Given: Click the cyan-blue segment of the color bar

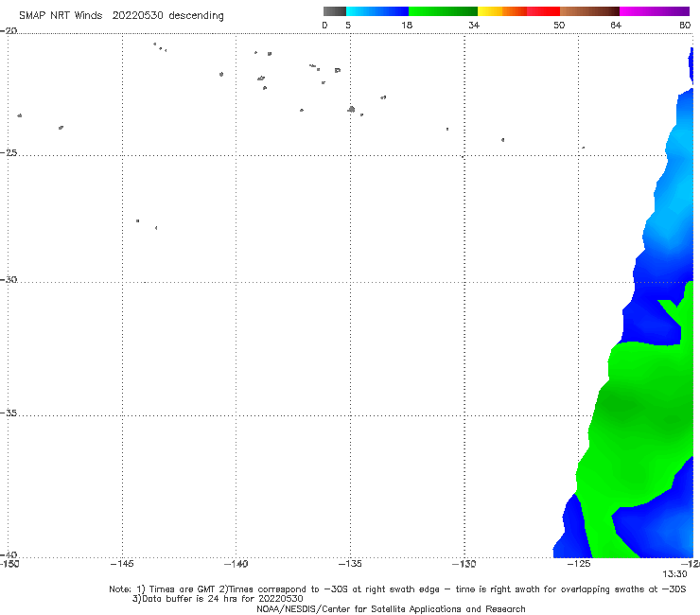Looking at the screenshot, I should point(377,11).
